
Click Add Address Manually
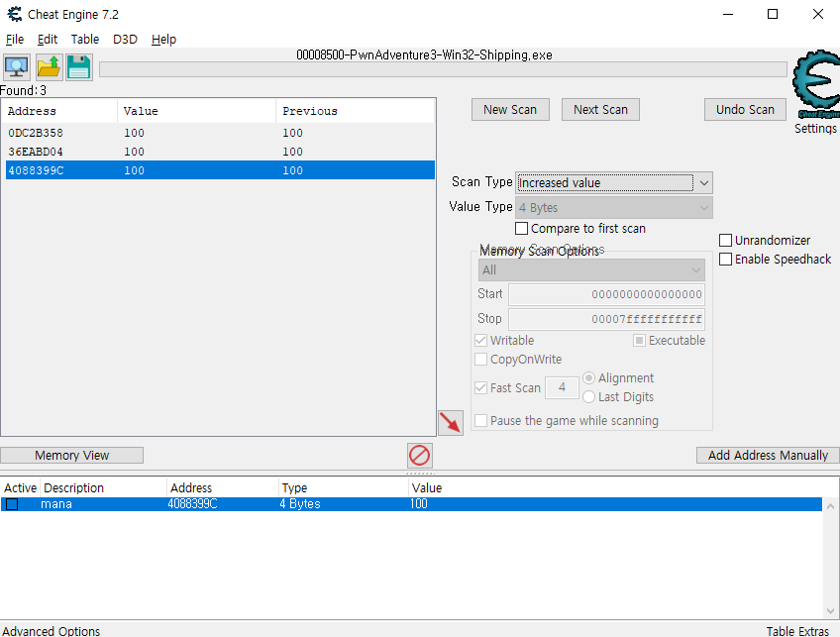(768, 456)
